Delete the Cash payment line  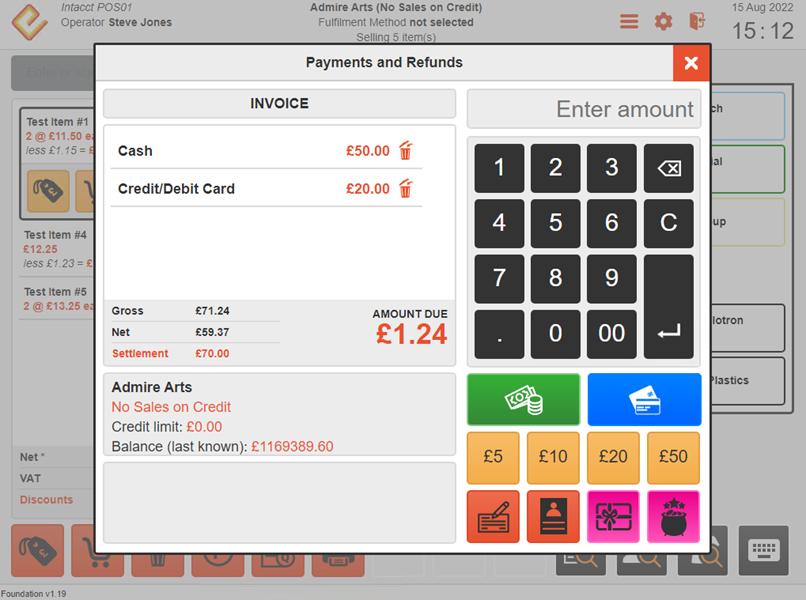405,151
